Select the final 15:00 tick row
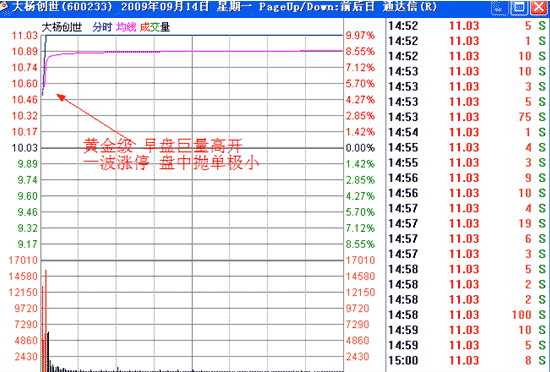Screen dimensions: 550x372 [467, 360]
